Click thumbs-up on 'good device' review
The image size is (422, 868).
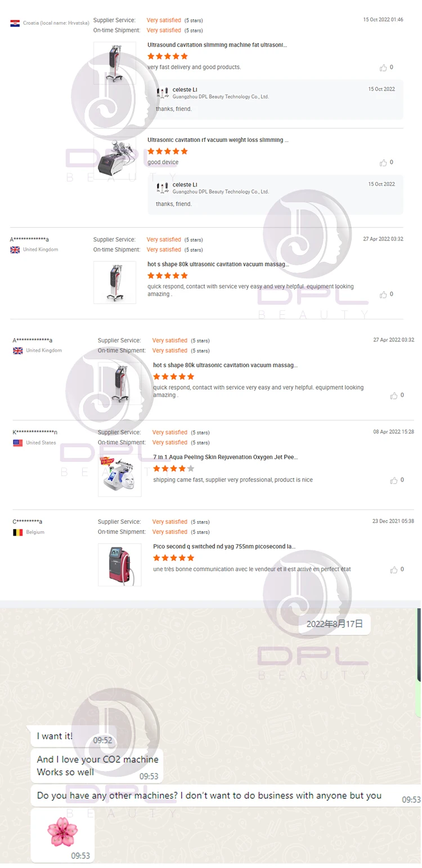click(383, 163)
